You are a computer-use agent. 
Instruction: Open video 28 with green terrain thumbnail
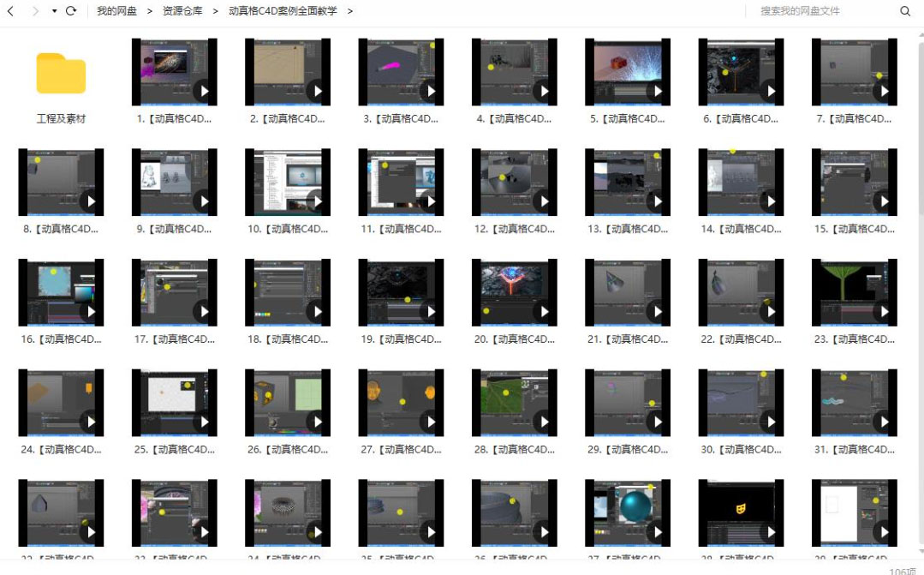(515, 402)
